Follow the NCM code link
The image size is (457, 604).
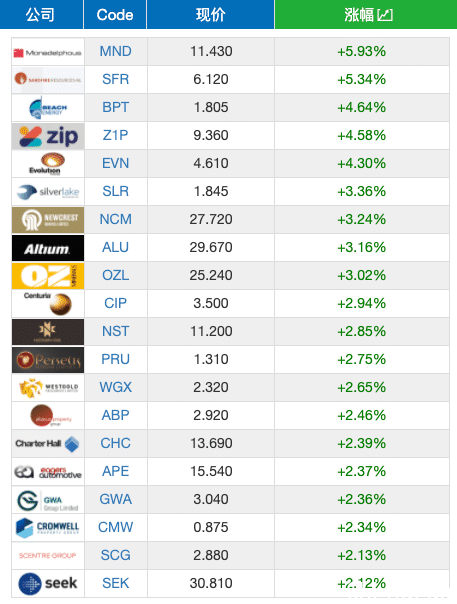[116, 219]
